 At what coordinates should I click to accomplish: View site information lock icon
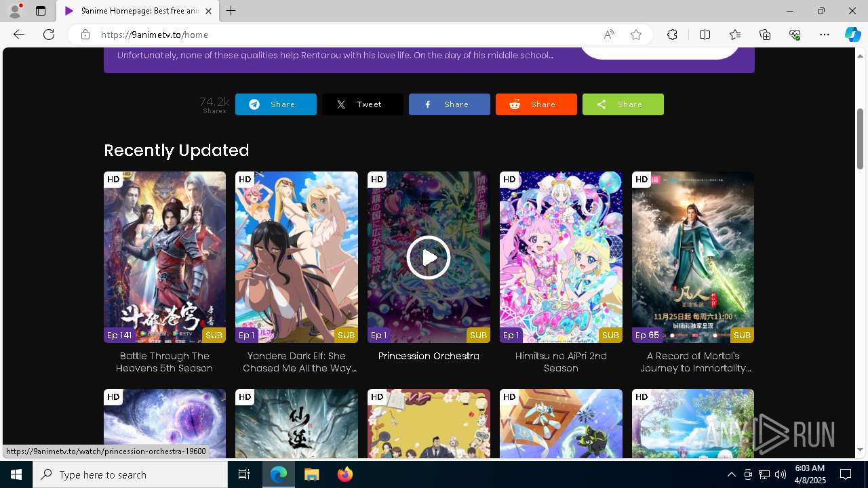(85, 35)
